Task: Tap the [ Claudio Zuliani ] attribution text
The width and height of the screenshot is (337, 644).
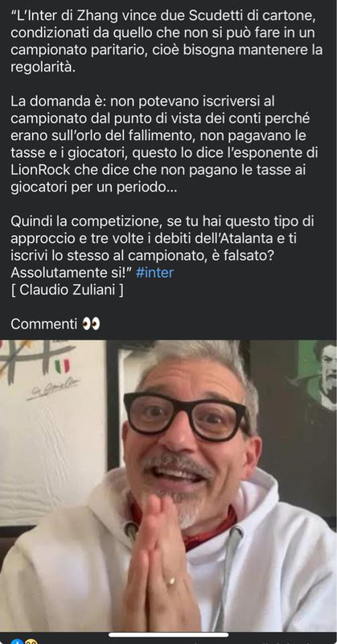Action: pyautogui.click(x=67, y=290)
